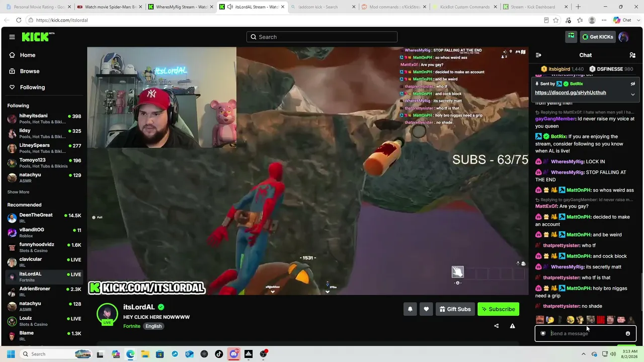Viewport: 644px width, 362px height.
Task: Open lidsy's channel in the Following list
Action: 43,133
